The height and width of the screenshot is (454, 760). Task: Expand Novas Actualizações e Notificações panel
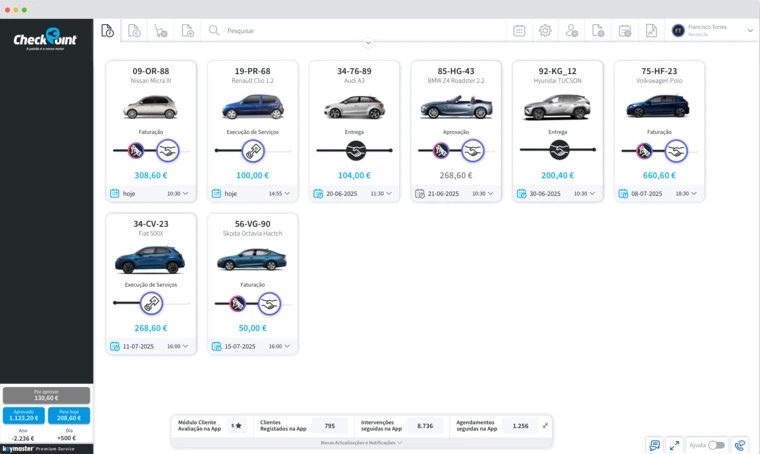361,442
